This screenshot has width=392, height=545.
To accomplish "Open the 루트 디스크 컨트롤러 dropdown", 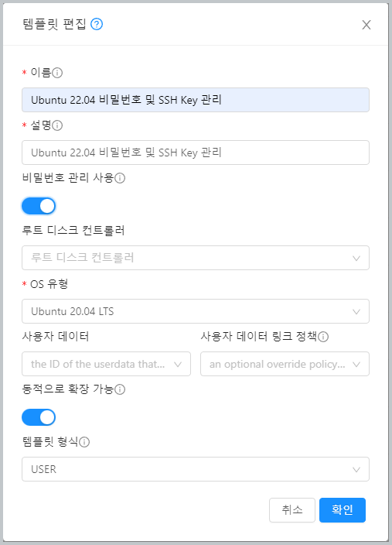I will pyautogui.click(x=196, y=258).
